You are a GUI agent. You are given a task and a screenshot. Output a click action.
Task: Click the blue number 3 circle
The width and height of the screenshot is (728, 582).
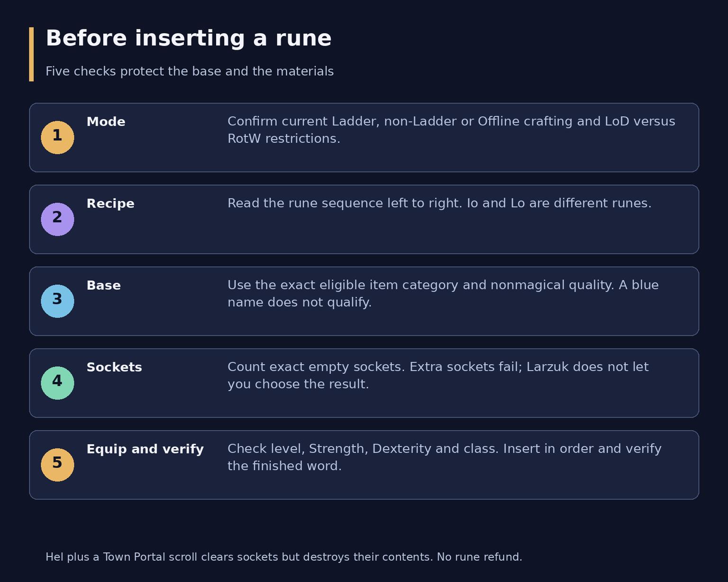point(57,301)
